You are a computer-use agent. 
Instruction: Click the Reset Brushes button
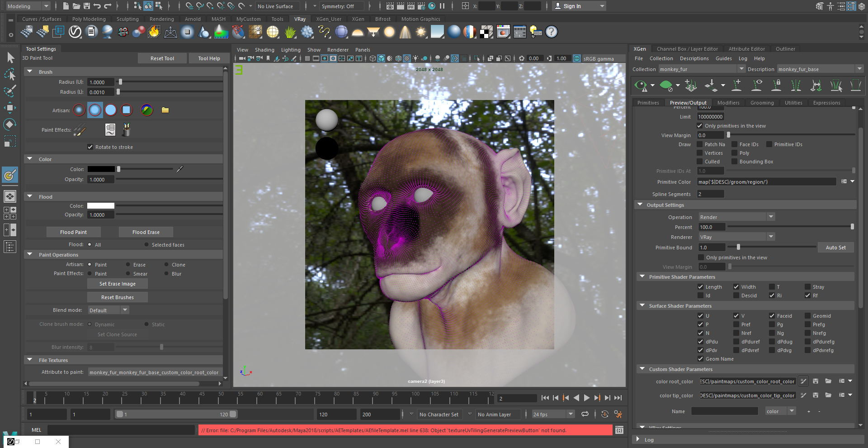[x=117, y=297]
